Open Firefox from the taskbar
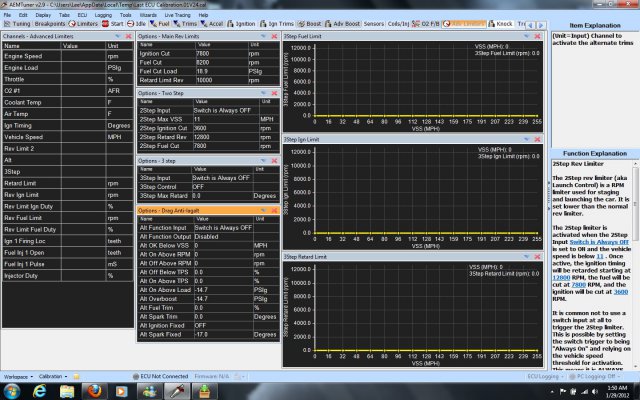This screenshot has height=400, width=640. (x=93, y=389)
